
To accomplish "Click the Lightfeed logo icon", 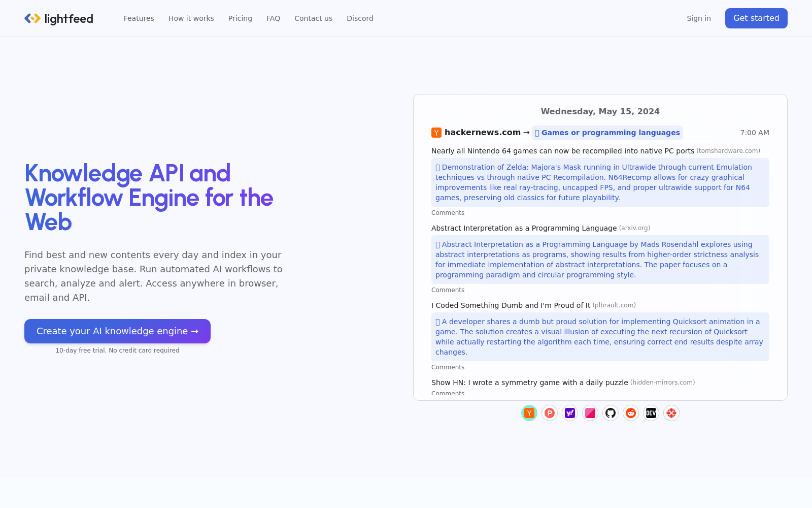I will (32, 18).
